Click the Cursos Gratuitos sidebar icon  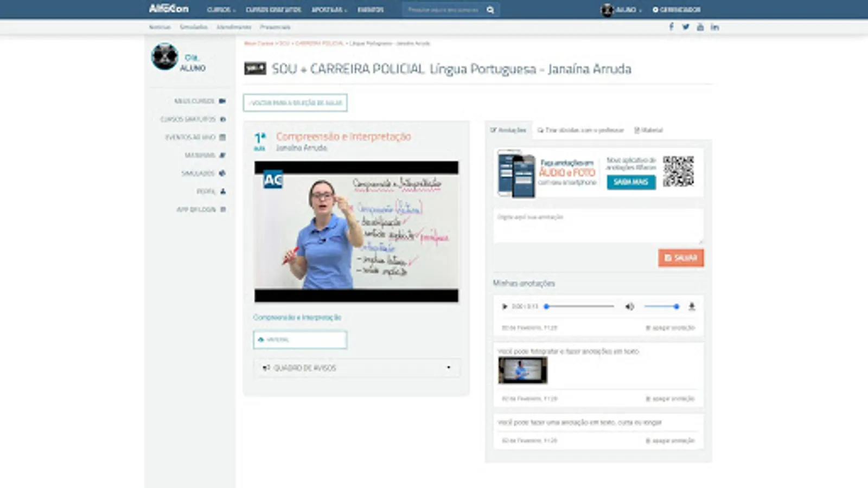(222, 119)
